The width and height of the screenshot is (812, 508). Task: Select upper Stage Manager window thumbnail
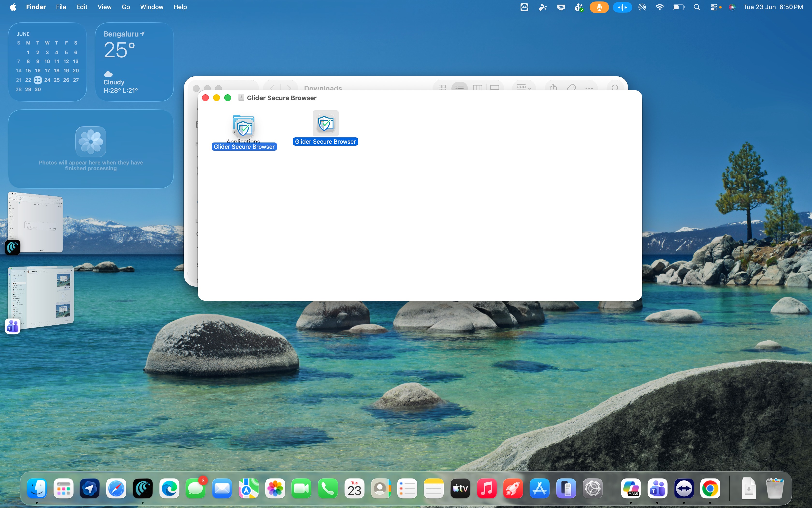[35, 222]
